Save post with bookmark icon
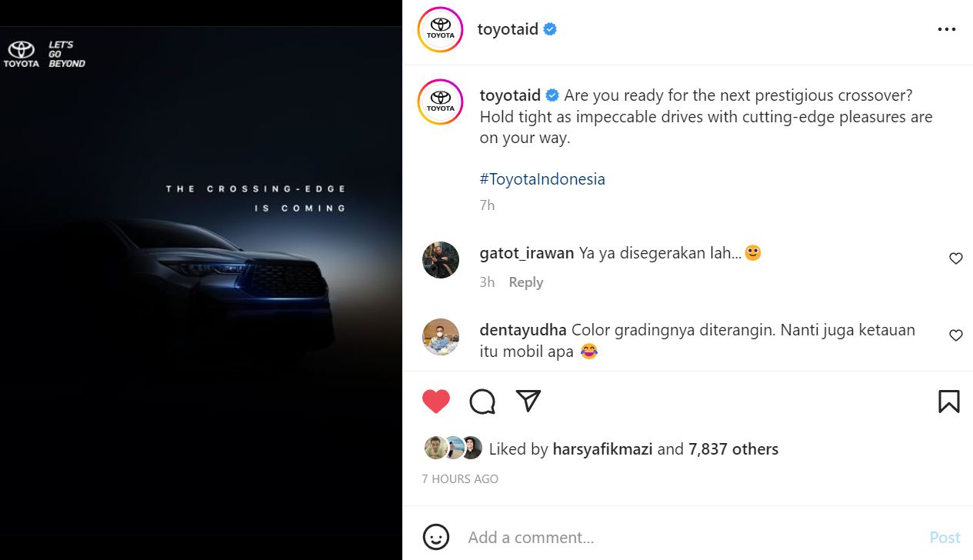The height and width of the screenshot is (560, 973). point(948,402)
